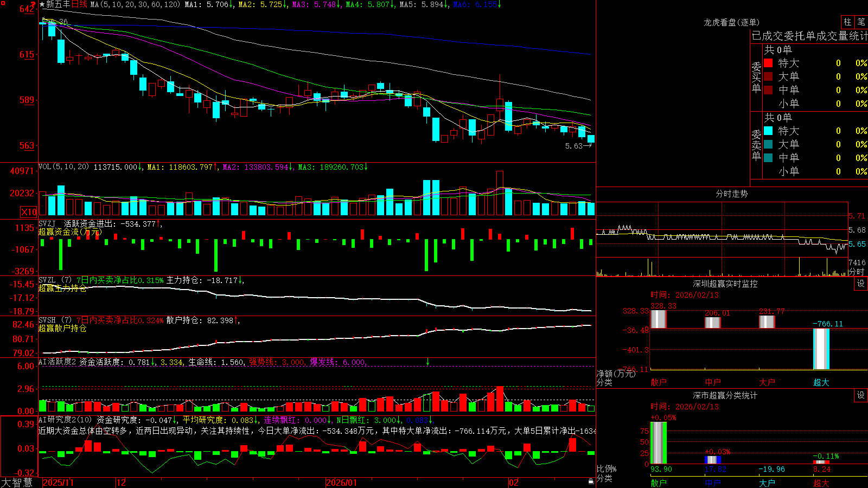This screenshot has width=868, height=488.
Task: Open MA(5,10,20,30,60,120) indicator parameters
Action: (135, 4)
